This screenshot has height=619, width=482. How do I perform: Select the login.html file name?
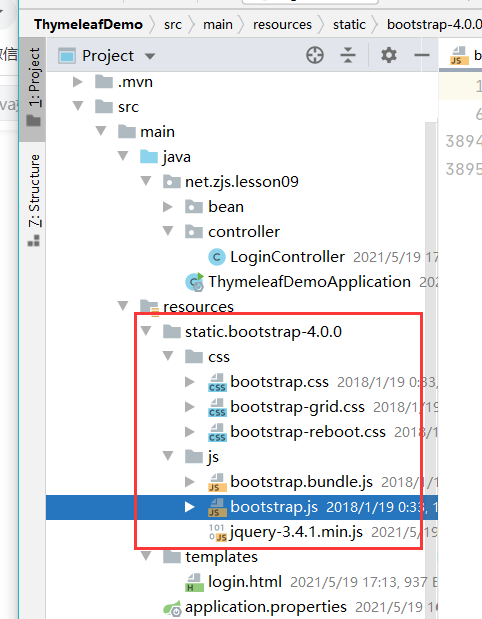(245, 582)
